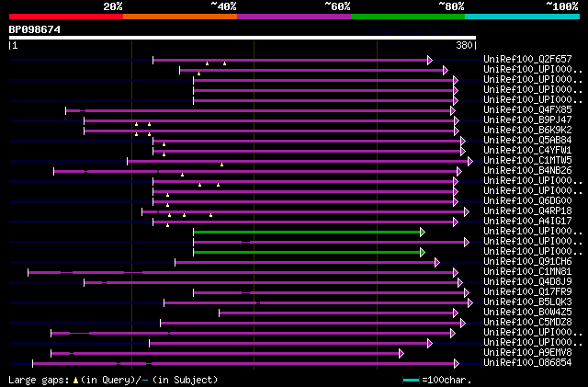This screenshot has height=387, width=588.
Task: Click the cyan 100char scale bar
Action: point(411,381)
